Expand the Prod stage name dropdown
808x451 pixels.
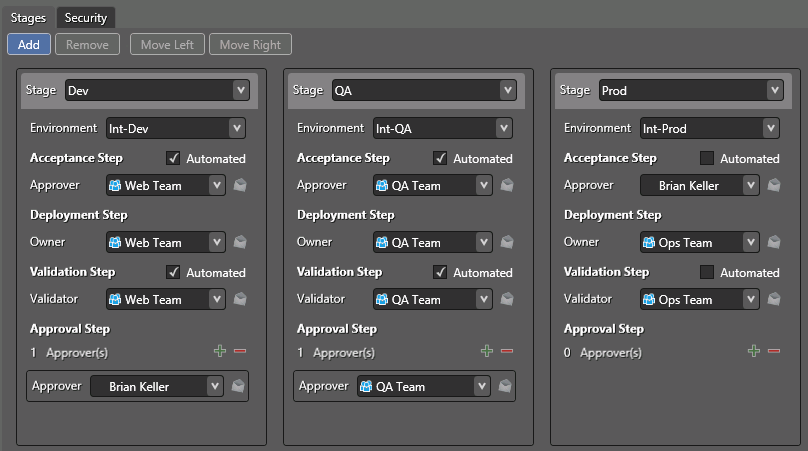(773, 90)
